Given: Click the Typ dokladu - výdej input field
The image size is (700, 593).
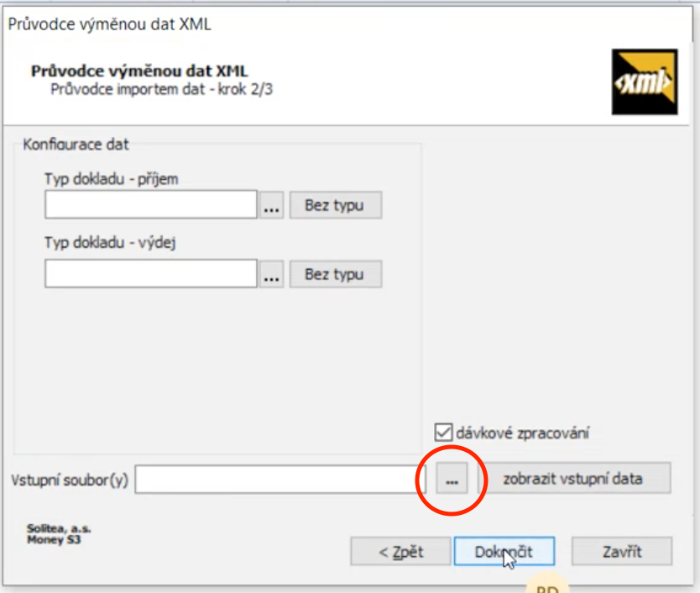Looking at the screenshot, I should [x=151, y=274].
